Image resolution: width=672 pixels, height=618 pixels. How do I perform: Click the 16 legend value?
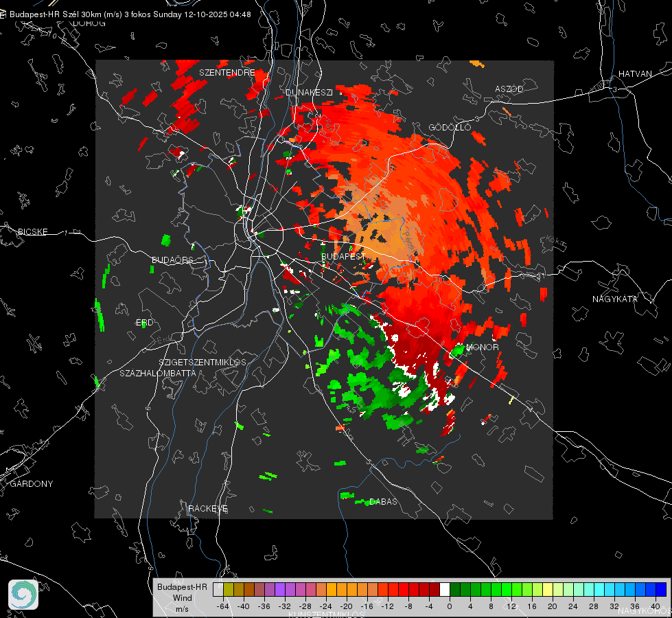pos(532,606)
